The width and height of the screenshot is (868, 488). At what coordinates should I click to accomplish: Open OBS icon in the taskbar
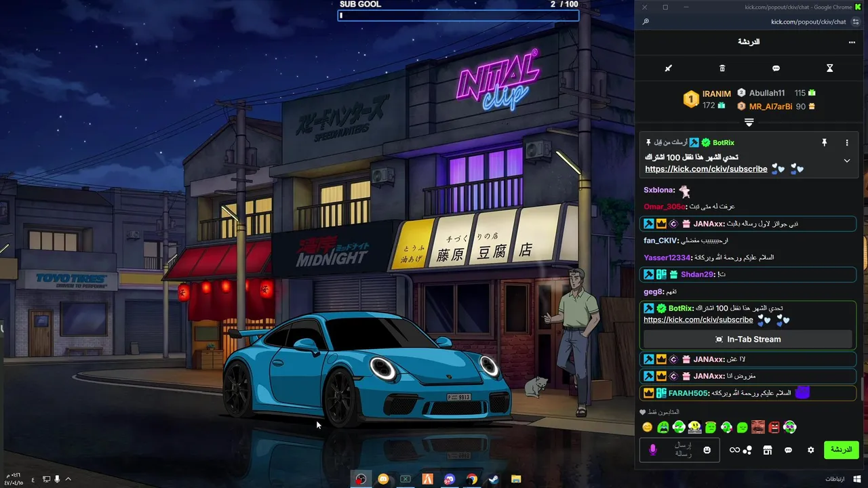coord(361,479)
